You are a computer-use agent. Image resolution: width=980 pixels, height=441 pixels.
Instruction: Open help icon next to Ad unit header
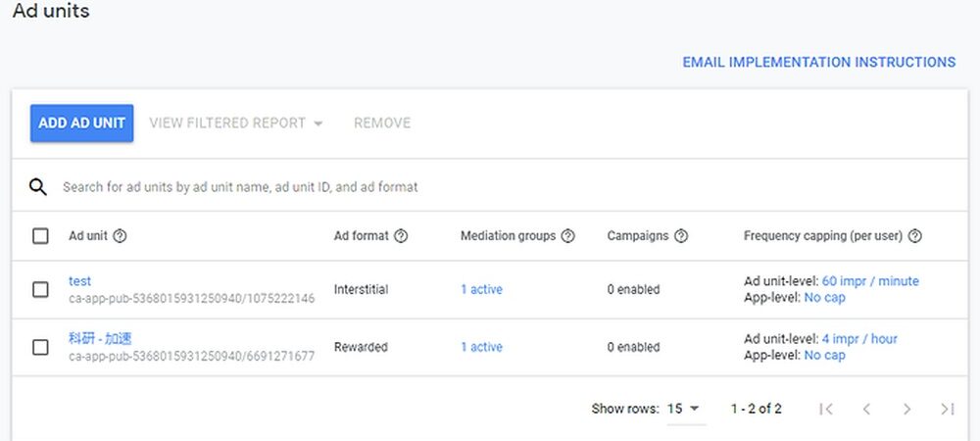[x=120, y=236]
